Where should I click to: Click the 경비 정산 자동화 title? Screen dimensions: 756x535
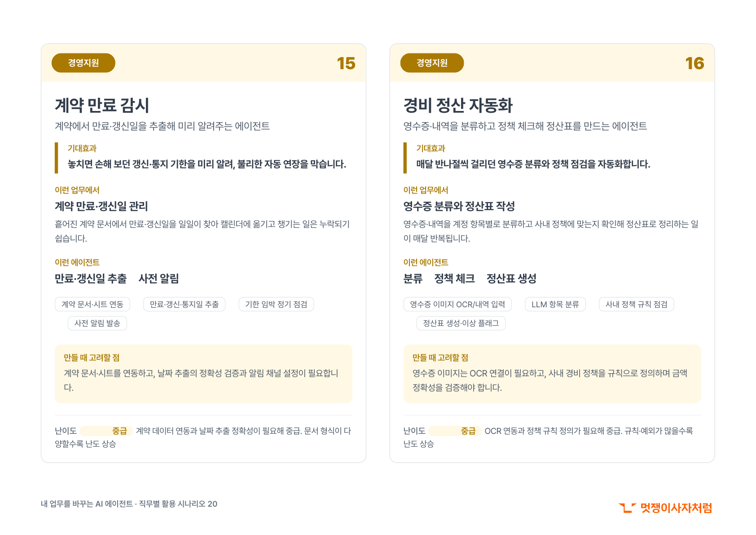[458, 105]
